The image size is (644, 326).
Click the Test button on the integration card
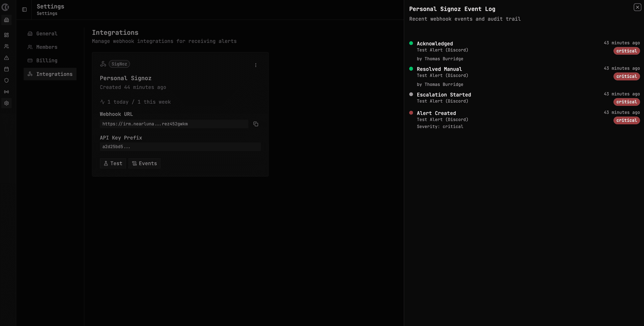[113, 163]
